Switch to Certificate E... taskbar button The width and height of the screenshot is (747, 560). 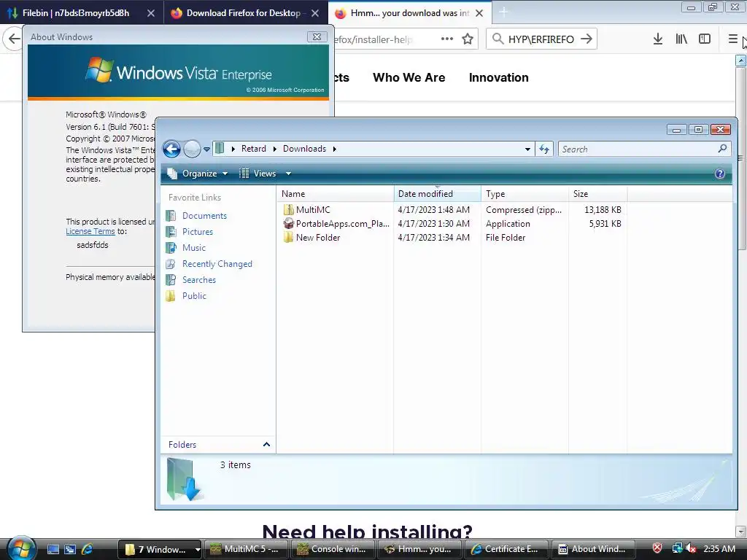506,549
